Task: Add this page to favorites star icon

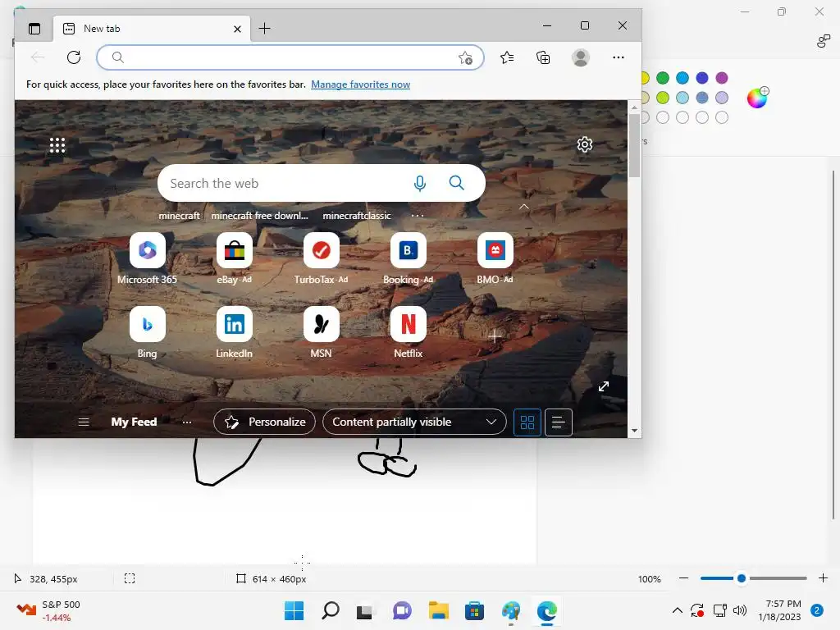Action: tap(466, 58)
